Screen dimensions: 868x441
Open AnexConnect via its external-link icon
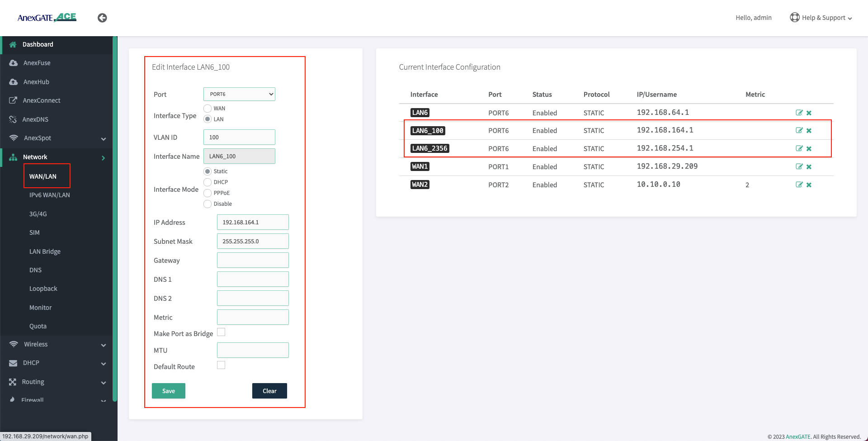(x=13, y=100)
